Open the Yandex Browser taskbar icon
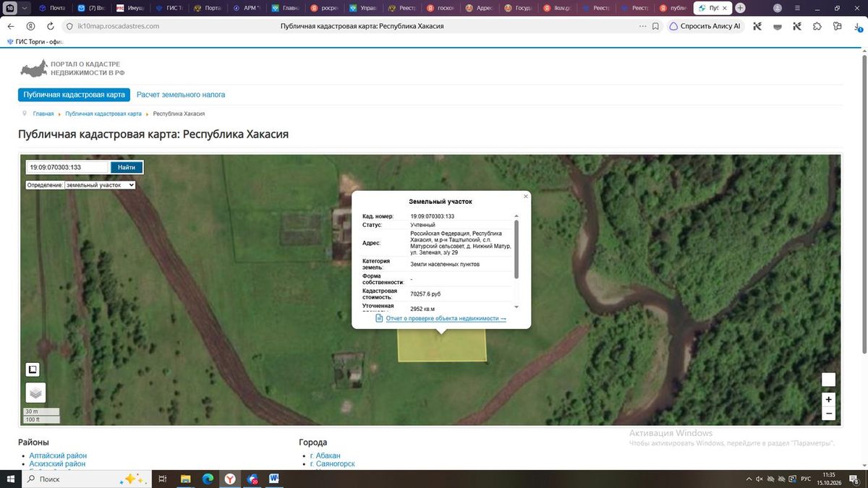868x488 pixels. tap(229, 479)
